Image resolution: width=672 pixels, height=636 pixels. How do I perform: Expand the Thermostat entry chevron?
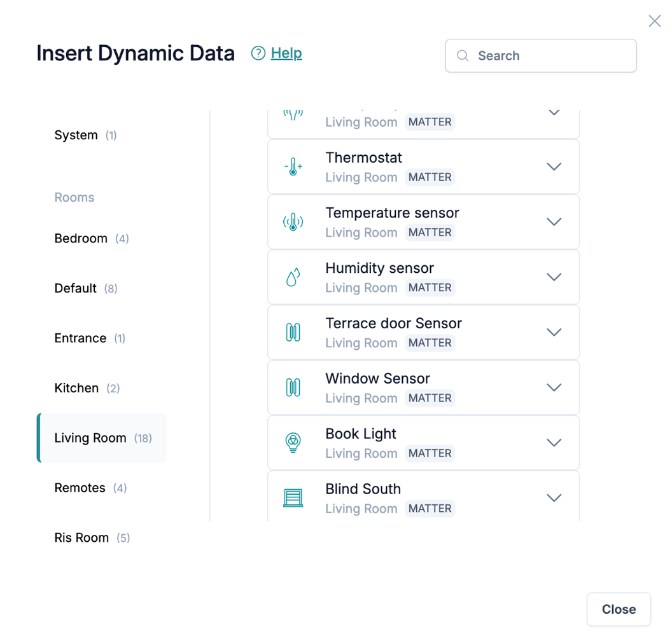click(554, 167)
